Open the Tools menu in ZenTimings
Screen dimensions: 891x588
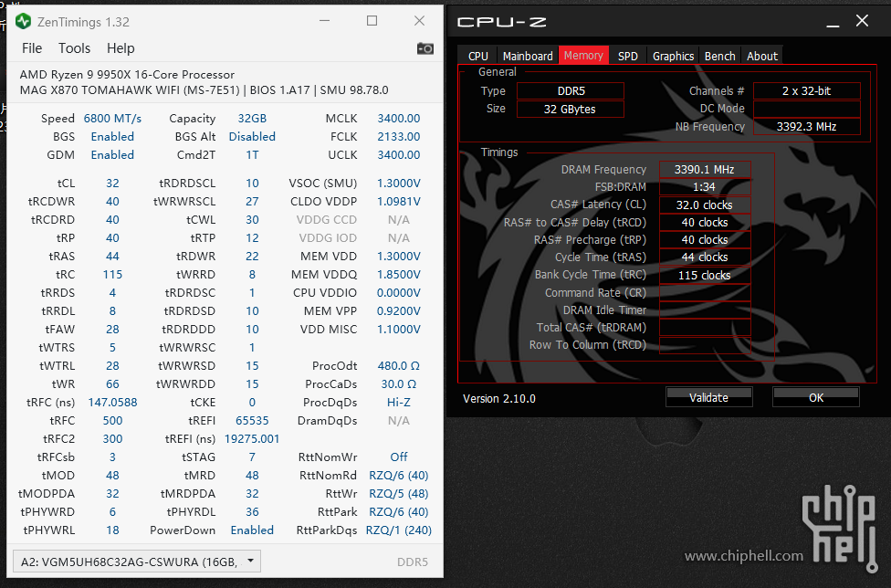point(75,48)
